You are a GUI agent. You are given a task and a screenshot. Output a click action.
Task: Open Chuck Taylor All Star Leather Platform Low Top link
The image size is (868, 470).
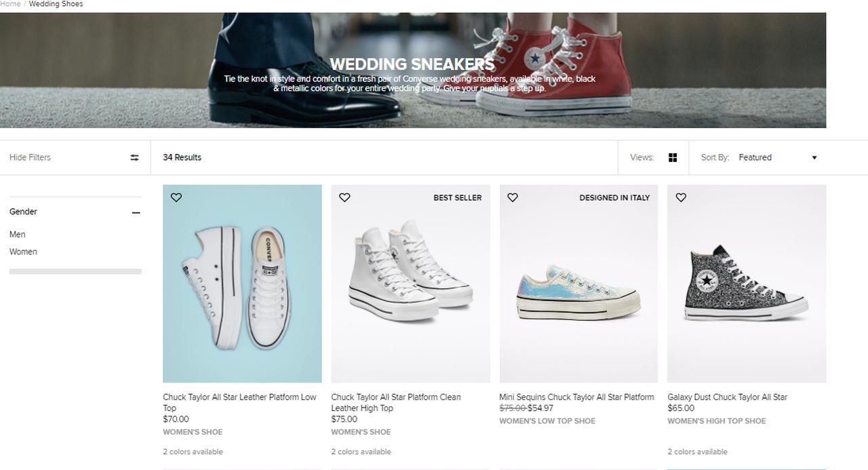pos(239,402)
